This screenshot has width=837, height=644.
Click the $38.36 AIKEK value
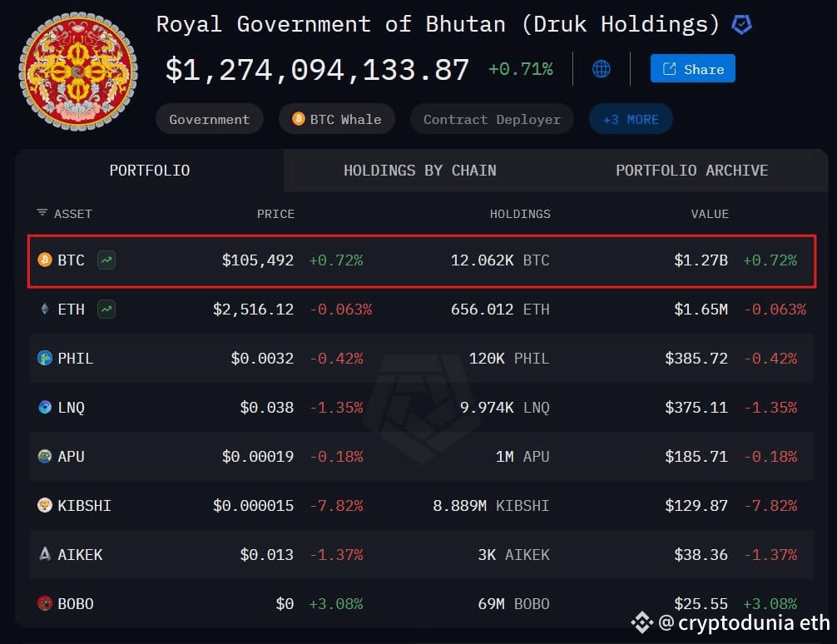point(701,555)
